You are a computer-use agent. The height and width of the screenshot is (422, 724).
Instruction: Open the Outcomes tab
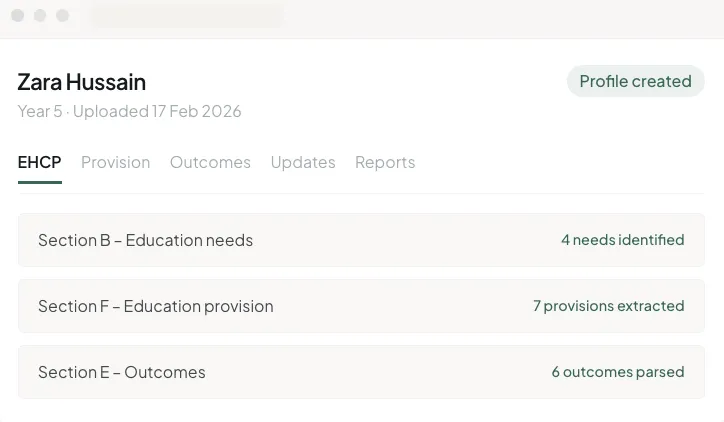210,163
